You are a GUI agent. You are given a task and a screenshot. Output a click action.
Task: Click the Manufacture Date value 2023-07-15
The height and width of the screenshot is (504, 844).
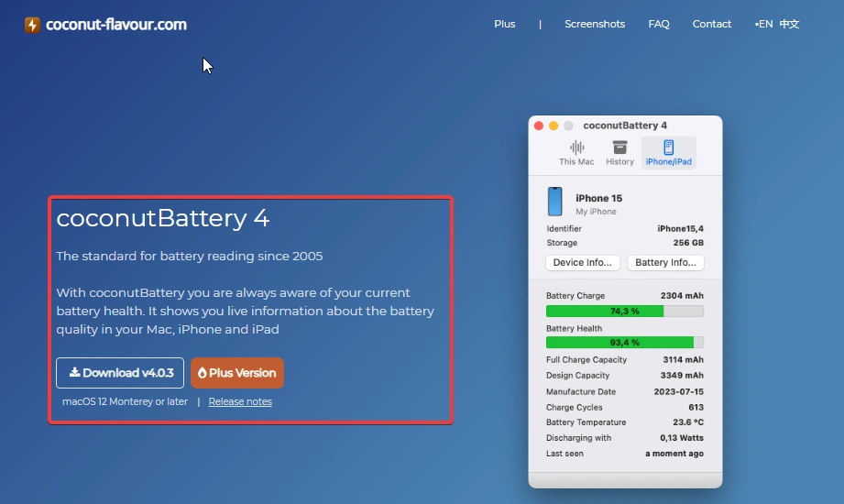click(x=679, y=391)
